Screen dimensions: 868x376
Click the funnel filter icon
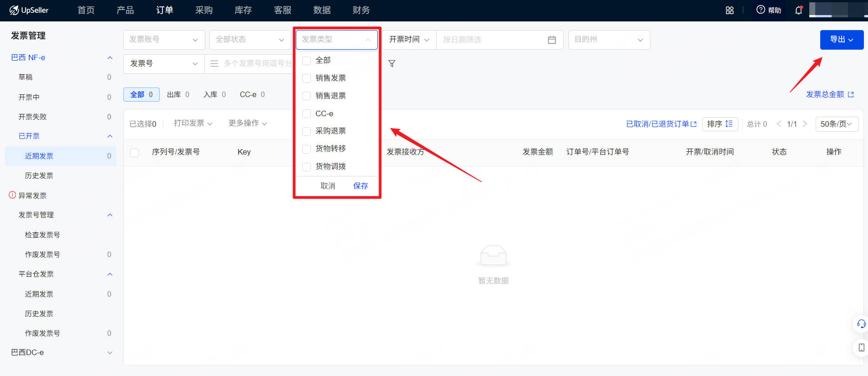pos(392,64)
